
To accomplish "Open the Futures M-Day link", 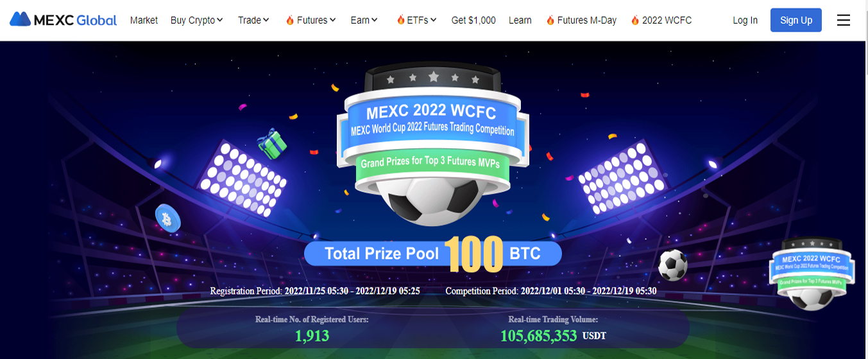I will (581, 21).
